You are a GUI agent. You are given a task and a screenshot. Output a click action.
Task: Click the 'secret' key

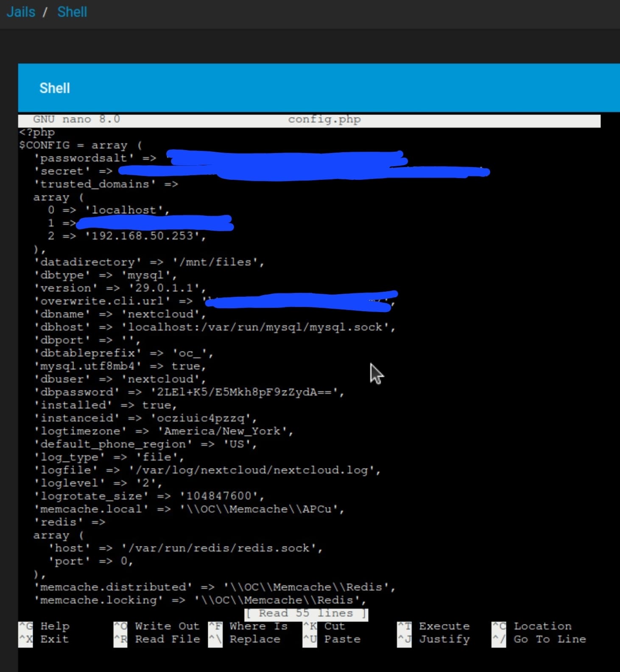pyautogui.click(x=62, y=171)
